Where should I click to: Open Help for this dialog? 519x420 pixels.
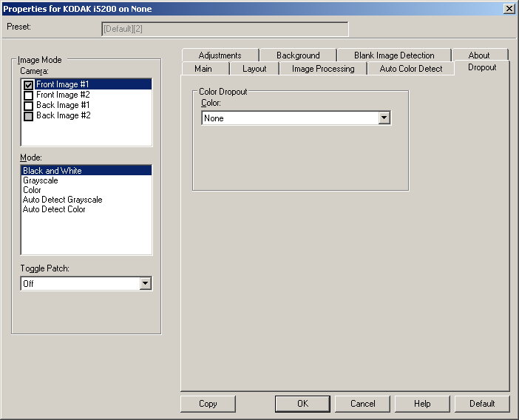[422, 404]
